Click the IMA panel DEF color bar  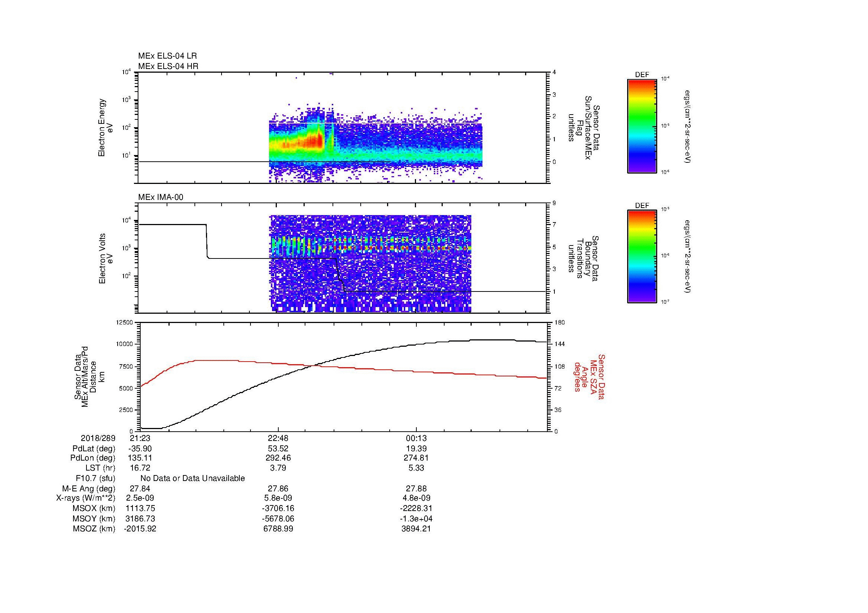pyautogui.click(x=642, y=257)
